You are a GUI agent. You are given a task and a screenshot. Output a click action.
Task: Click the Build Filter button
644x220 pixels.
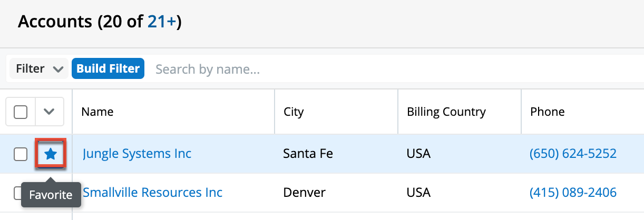click(x=108, y=69)
